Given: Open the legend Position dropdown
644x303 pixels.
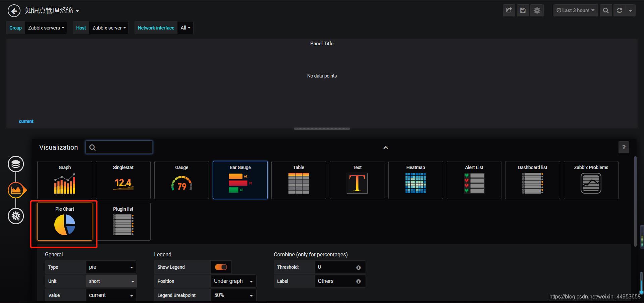Looking at the screenshot, I should point(233,281).
